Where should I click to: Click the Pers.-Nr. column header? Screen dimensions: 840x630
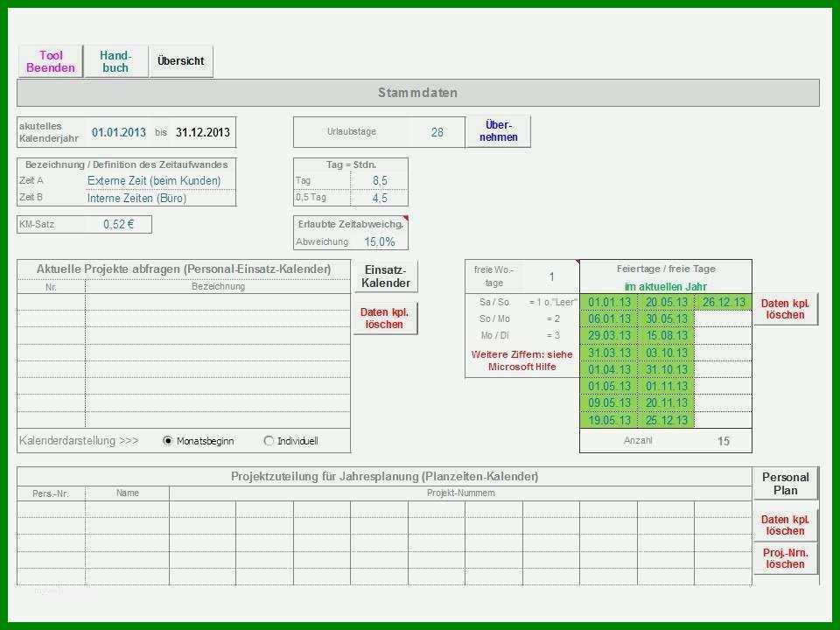point(51,493)
